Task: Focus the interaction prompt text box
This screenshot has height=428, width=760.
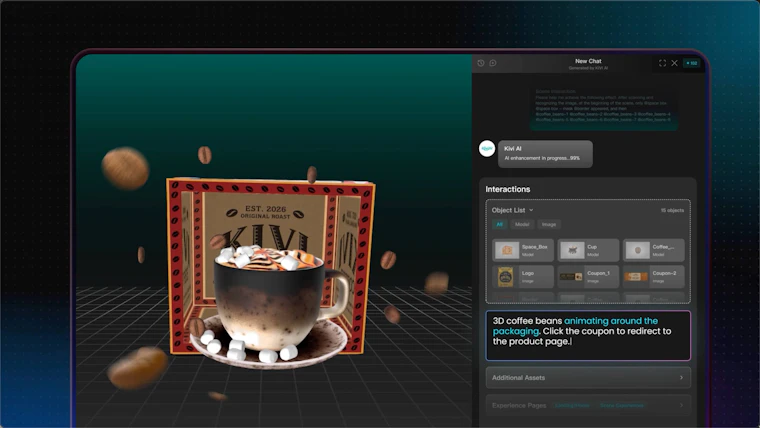Action: click(588, 335)
